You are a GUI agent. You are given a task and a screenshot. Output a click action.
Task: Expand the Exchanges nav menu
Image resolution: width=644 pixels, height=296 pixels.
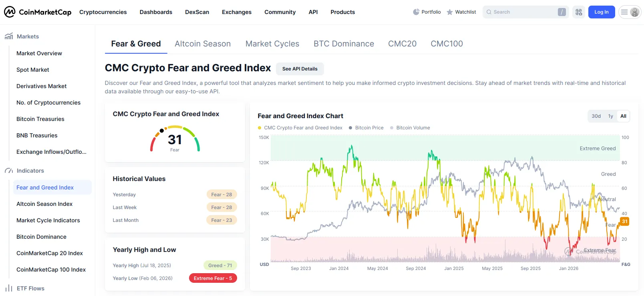coord(237,12)
